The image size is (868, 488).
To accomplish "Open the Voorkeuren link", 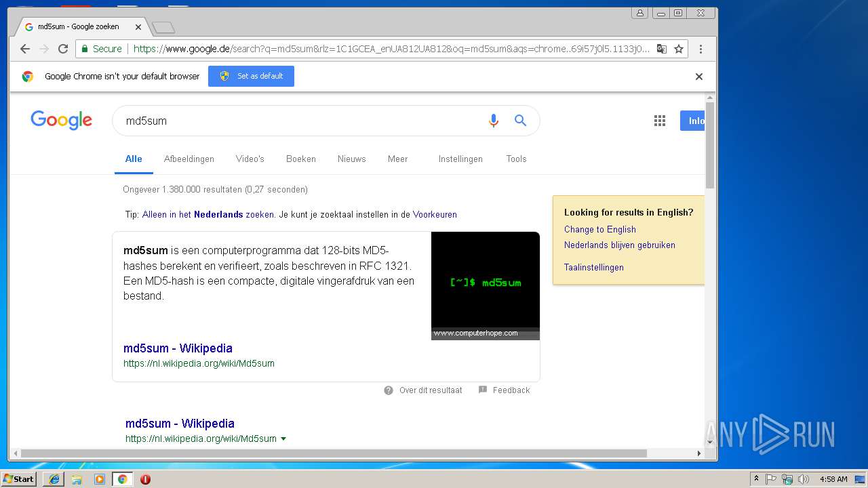I will [435, 214].
